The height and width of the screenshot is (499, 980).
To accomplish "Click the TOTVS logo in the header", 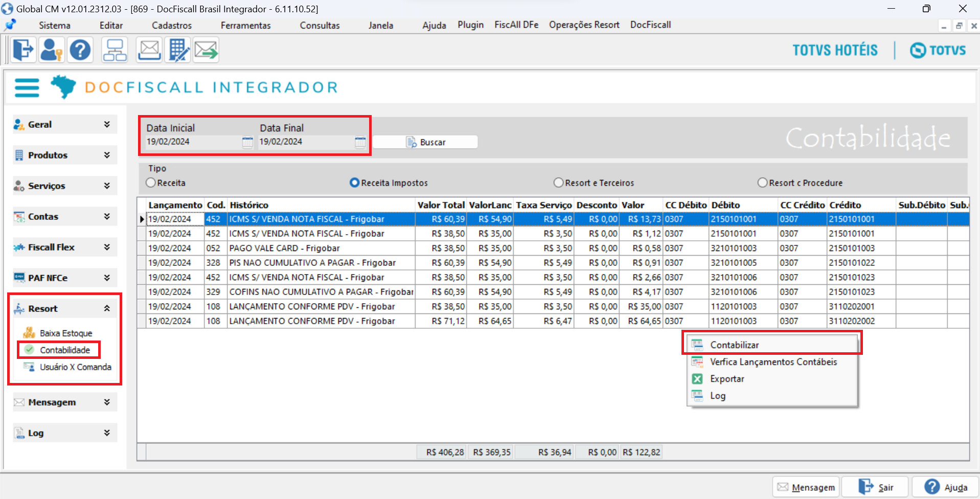I will click(x=938, y=50).
